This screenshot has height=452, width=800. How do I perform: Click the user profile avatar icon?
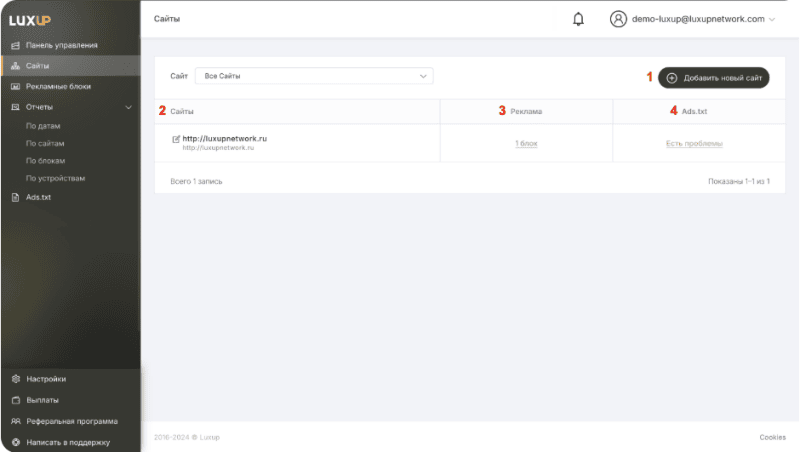pyautogui.click(x=618, y=19)
